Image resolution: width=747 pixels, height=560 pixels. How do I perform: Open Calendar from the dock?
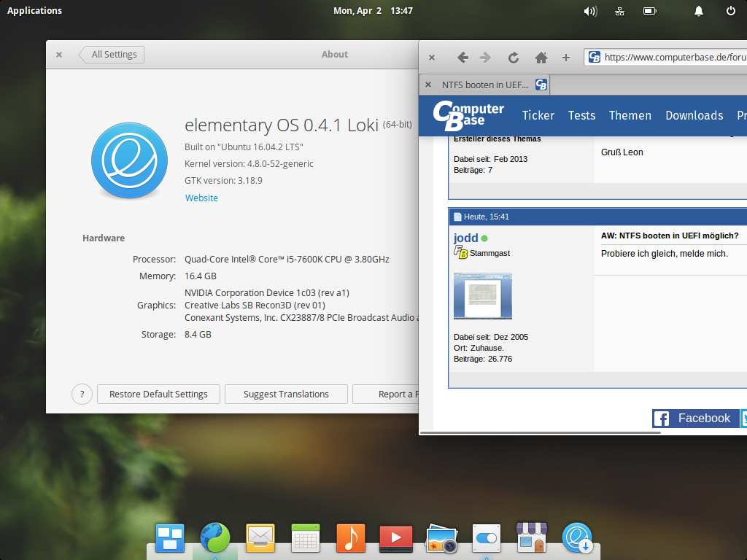(x=306, y=538)
